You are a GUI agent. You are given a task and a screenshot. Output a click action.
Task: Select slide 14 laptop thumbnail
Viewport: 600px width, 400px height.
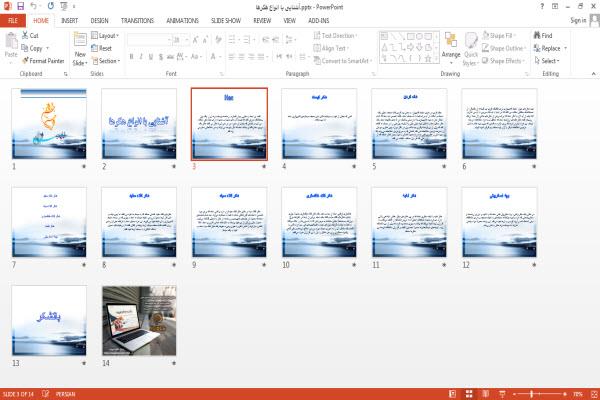coord(139,320)
